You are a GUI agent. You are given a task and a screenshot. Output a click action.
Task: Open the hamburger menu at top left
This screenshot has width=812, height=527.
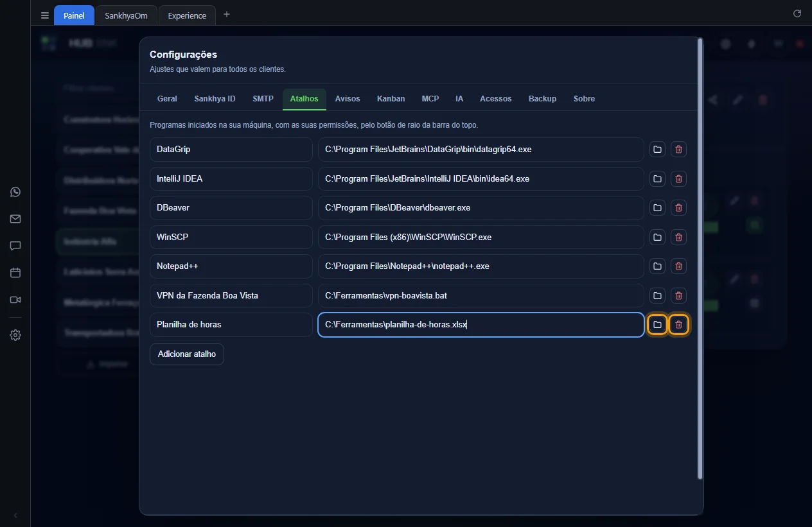[45, 15]
